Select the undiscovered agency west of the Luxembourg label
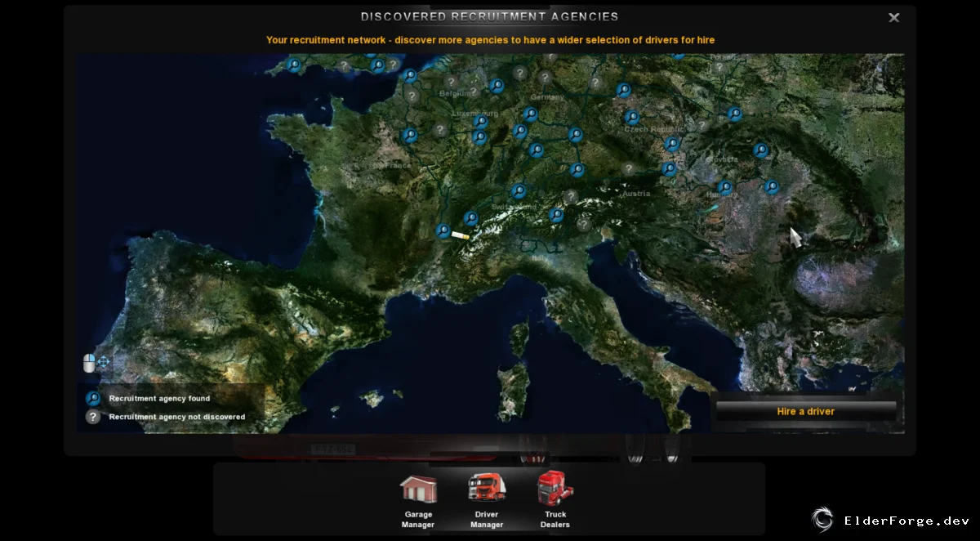The width and height of the screenshot is (980, 541). (440, 130)
